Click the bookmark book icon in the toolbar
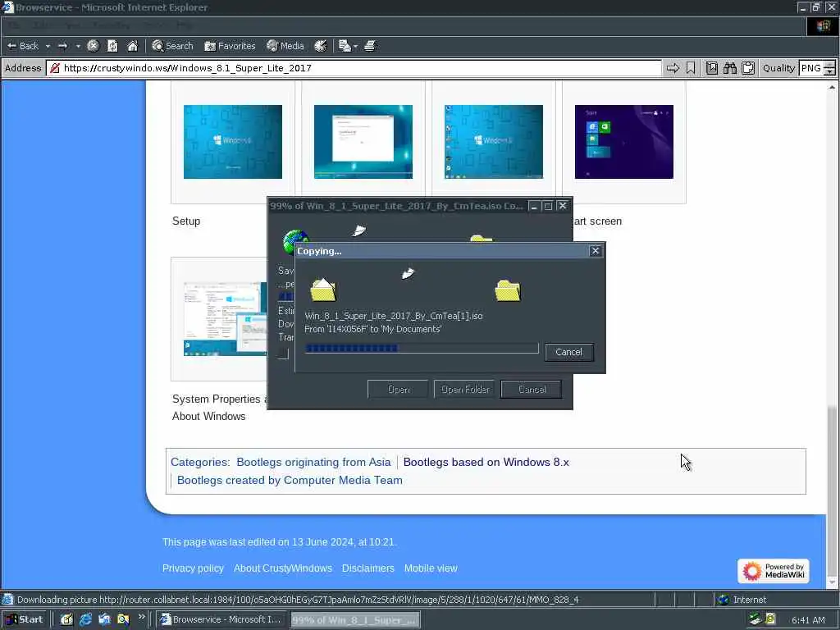Viewport: 840px width, 630px height. (x=712, y=68)
